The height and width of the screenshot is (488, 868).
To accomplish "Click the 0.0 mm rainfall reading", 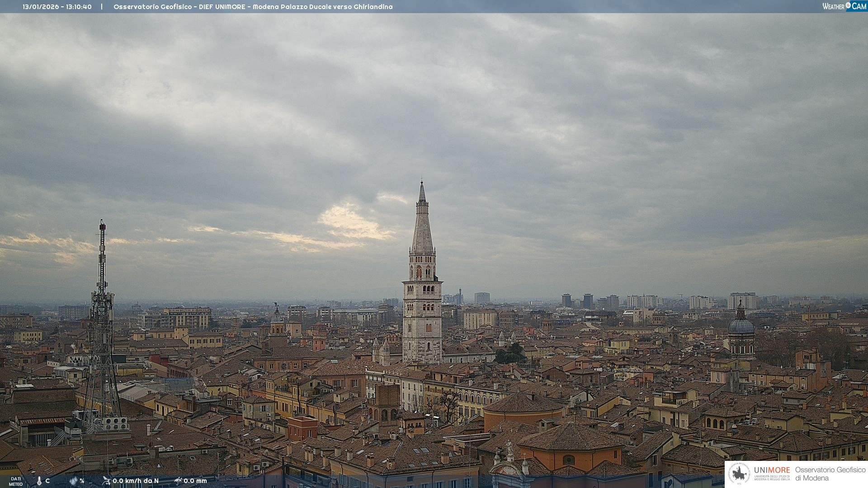I will coord(195,481).
